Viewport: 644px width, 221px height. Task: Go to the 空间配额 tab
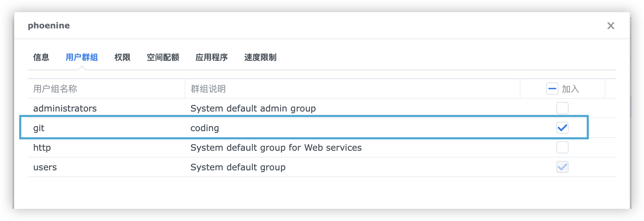click(163, 57)
